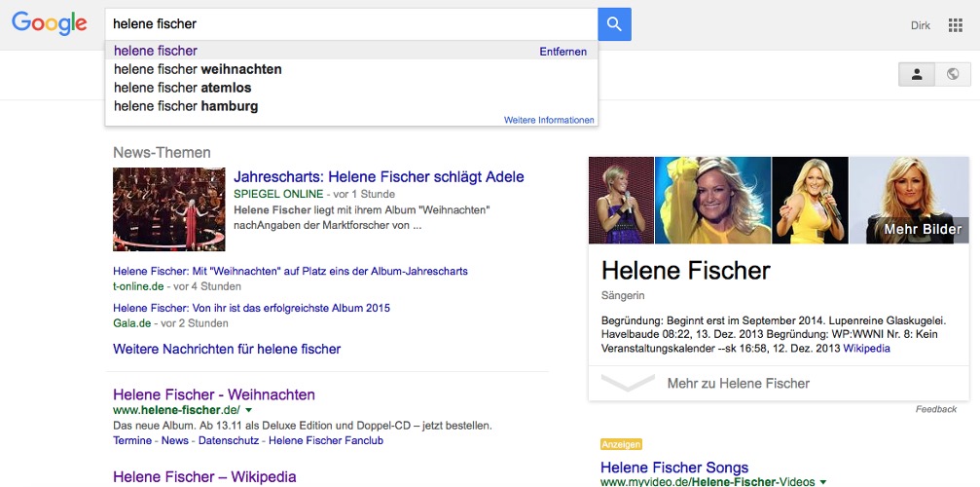
Task: Open the Google apps grid
Action: tap(955, 25)
